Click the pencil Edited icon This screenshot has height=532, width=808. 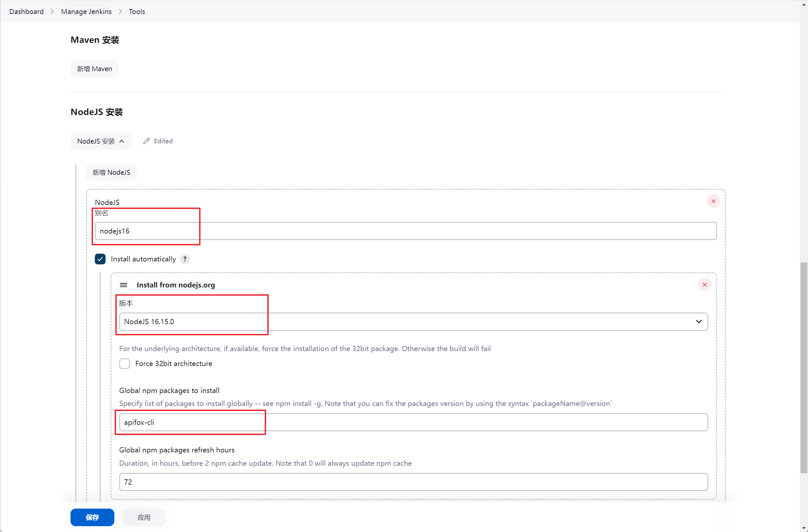click(x=146, y=141)
